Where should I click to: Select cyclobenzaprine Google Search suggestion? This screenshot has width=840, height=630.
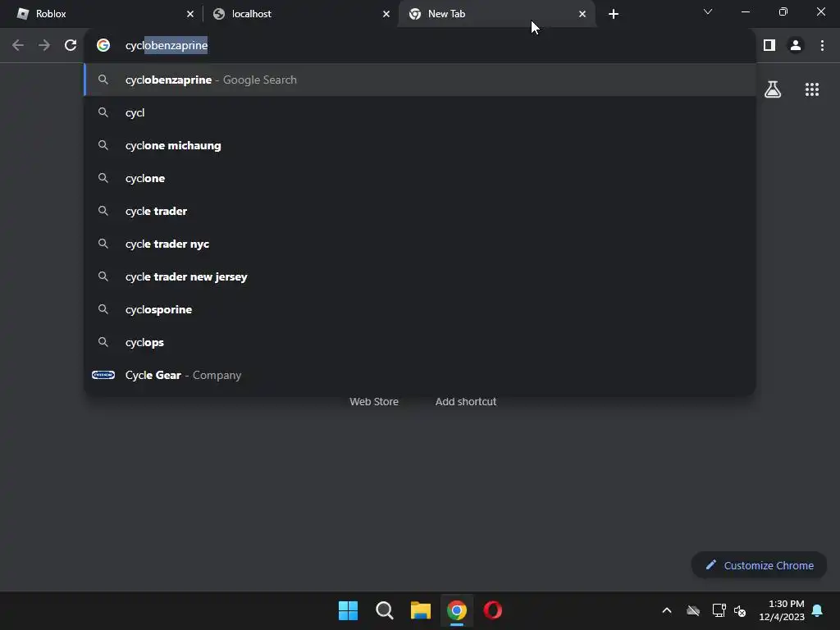click(420, 80)
